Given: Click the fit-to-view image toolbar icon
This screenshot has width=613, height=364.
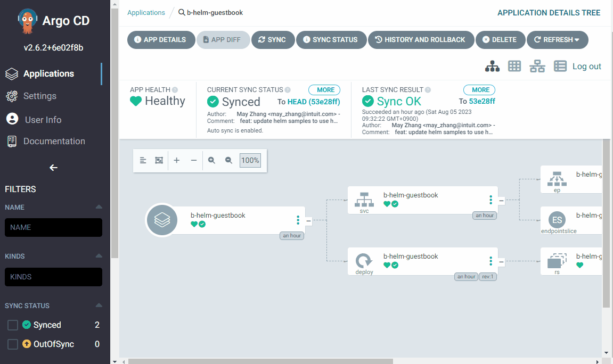Looking at the screenshot, I should coord(159,161).
